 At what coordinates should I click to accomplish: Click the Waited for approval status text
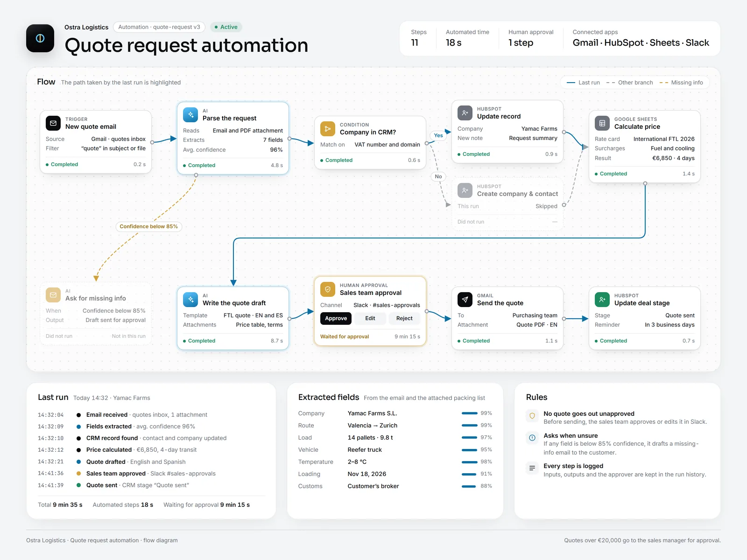tap(345, 336)
